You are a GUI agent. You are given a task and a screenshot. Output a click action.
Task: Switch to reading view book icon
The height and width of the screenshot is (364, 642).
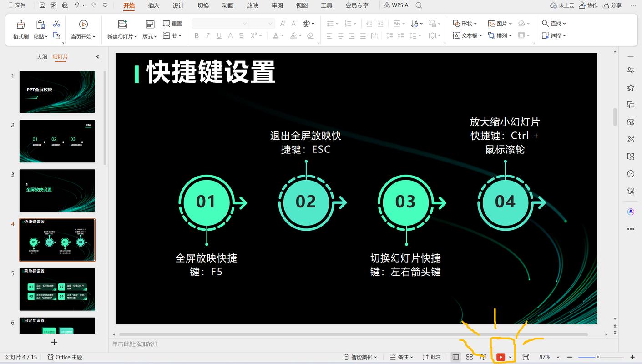coord(483,357)
